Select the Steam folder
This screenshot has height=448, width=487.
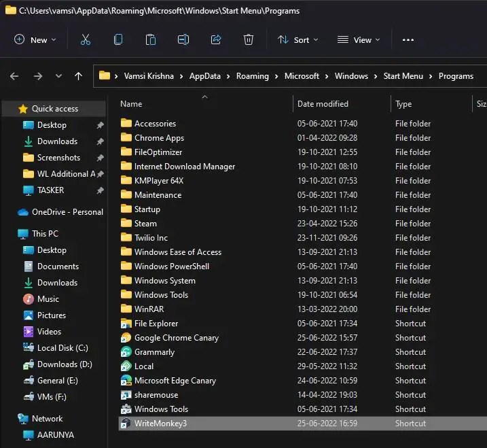(145, 224)
